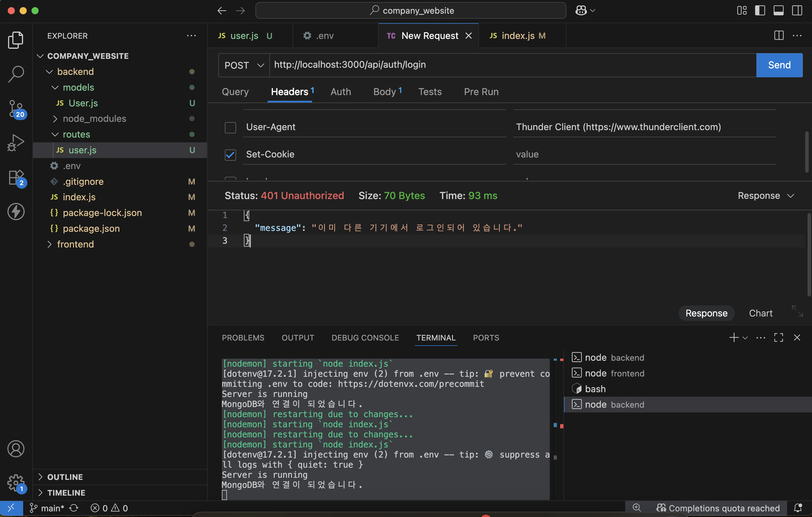Open the Response dropdown in status row
Screen dimensions: 812x517
click(x=766, y=196)
